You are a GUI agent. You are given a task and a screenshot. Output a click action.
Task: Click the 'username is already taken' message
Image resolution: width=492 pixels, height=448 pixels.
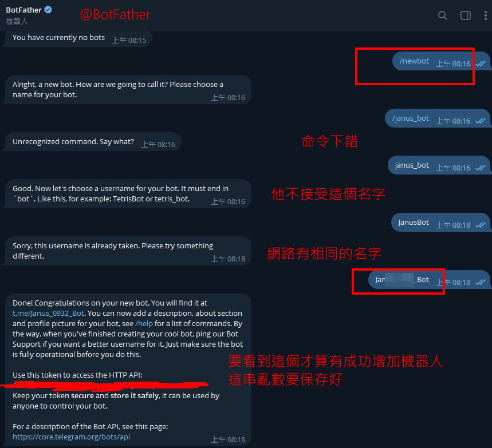tap(128, 251)
